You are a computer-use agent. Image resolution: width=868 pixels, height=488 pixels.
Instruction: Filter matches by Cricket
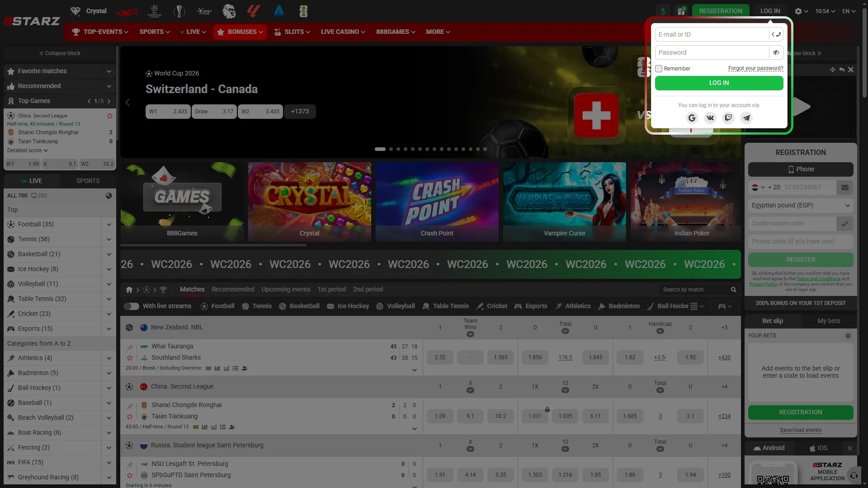pyautogui.click(x=492, y=306)
